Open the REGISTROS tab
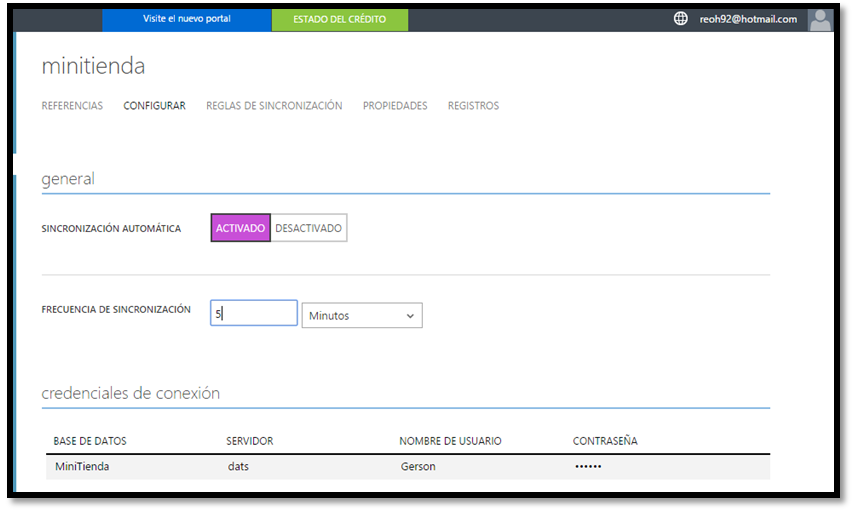The image size is (856, 511). point(473,106)
